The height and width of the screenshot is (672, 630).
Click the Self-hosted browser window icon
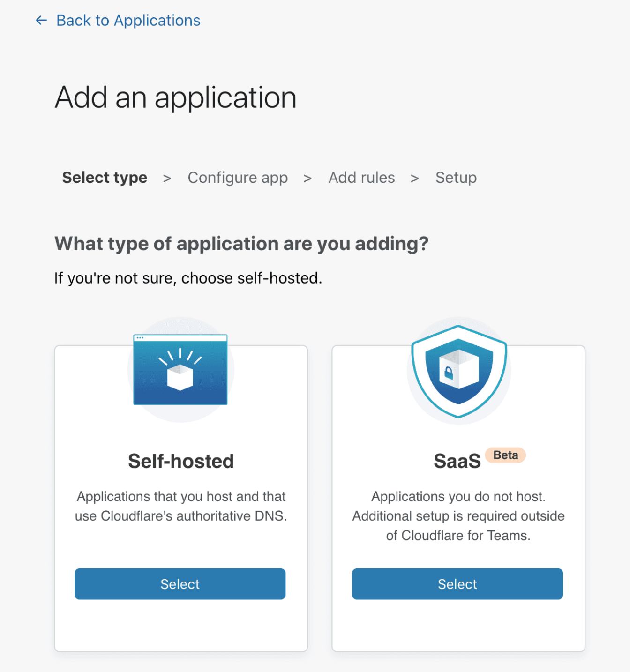[180, 370]
